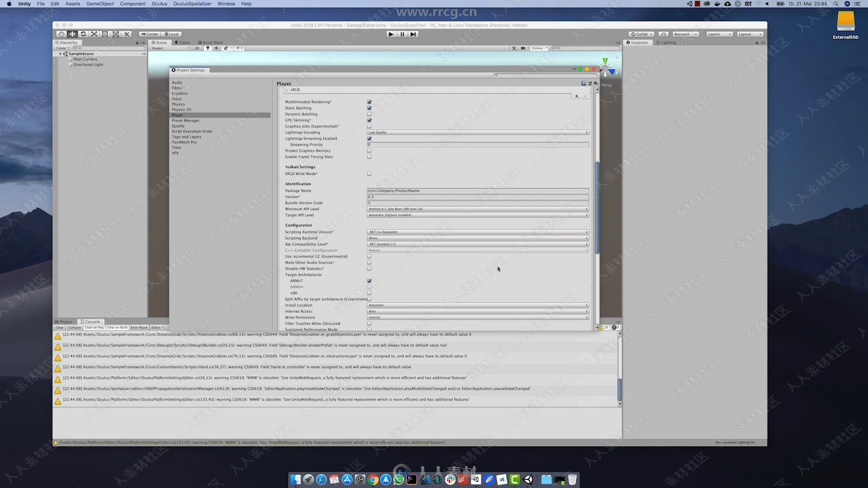Screen dimensions: 868x488
Task: Enable Frame Timing Stats checkbox
Action: click(369, 157)
